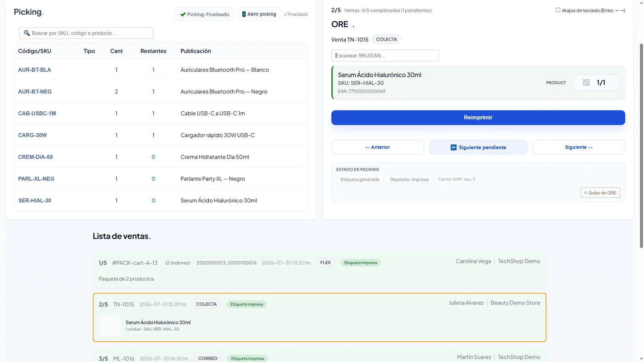Click the Etiqueta impresa badge on #PACK-cart-A-13
The height and width of the screenshot is (362, 644).
[361, 263]
